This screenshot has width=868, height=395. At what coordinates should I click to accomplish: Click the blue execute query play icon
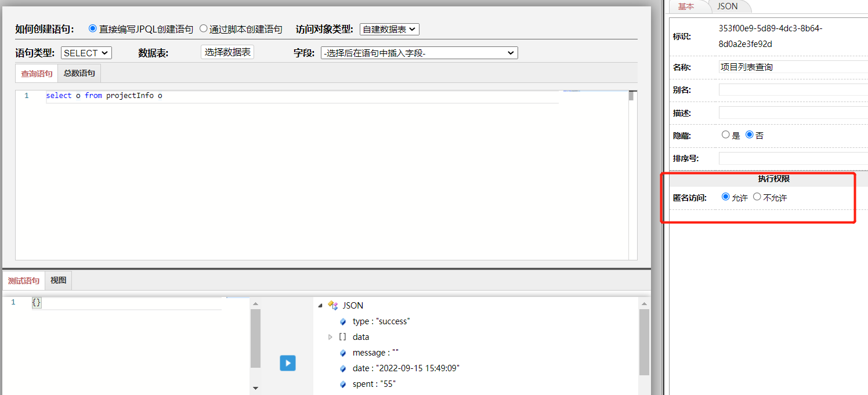pos(287,363)
